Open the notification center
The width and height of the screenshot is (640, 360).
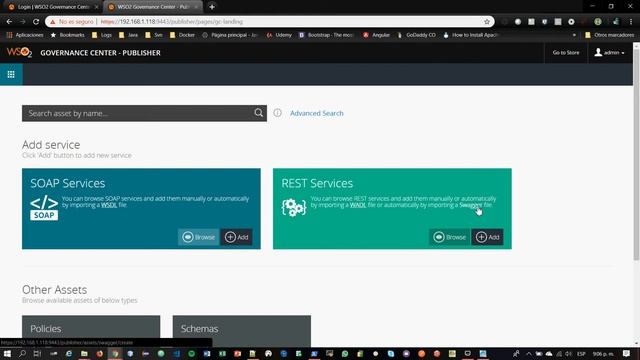point(627,353)
